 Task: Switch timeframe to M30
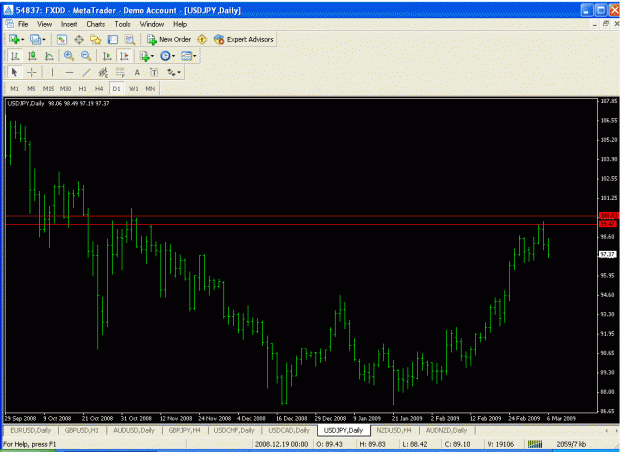click(65, 88)
